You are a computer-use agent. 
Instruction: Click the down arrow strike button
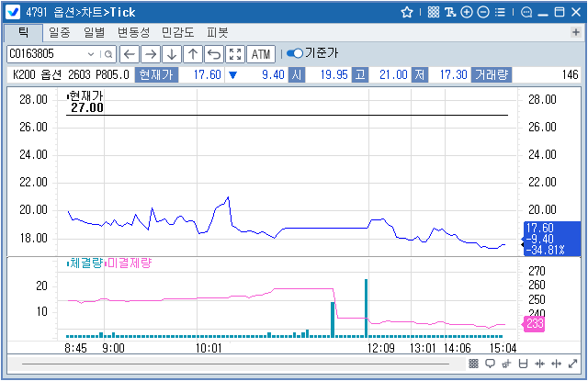click(x=172, y=53)
